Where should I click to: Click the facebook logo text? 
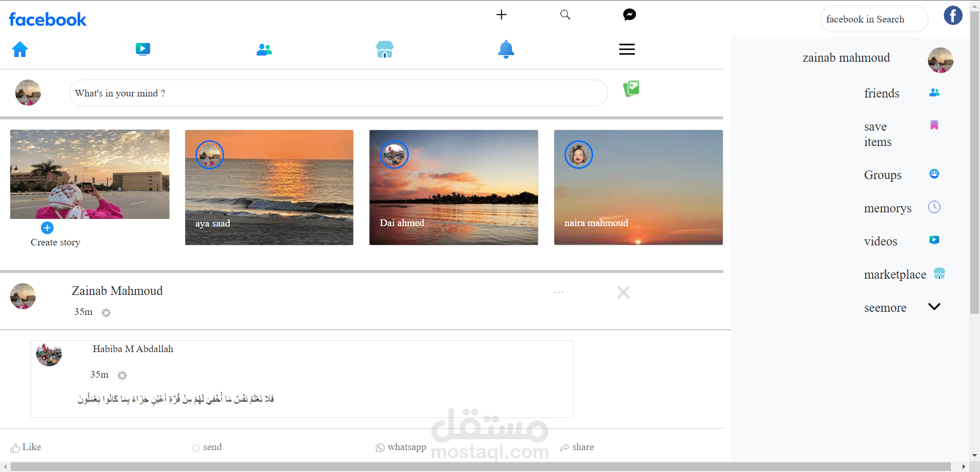click(47, 19)
